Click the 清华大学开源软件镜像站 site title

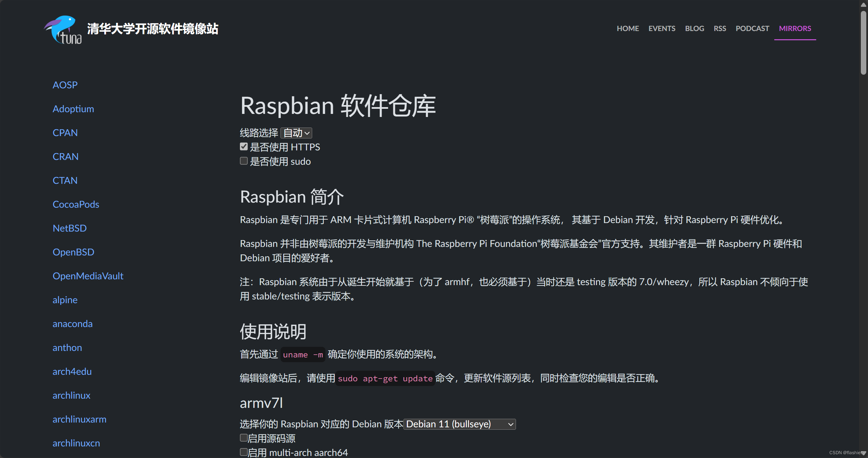[x=152, y=29]
